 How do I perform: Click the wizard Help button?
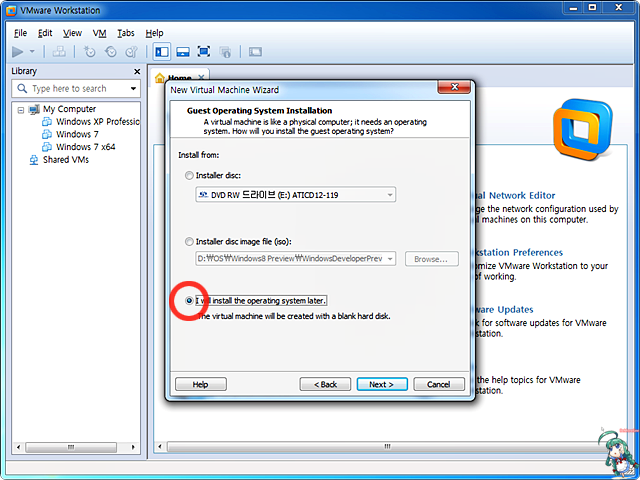[201, 384]
